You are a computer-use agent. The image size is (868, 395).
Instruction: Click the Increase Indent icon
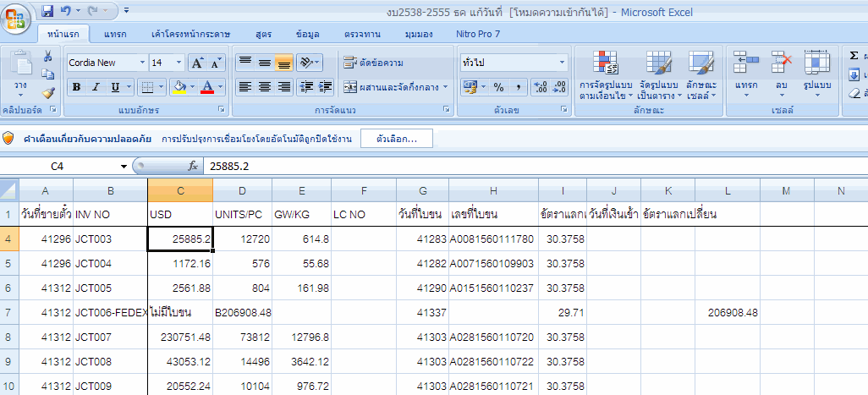click(x=326, y=87)
